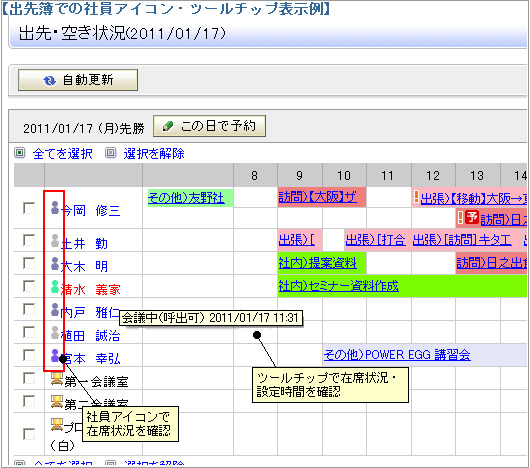Viewport: 530px width, 468px height.
Task: Open the 訪問)日 entry with 予 mark
Action: click(x=503, y=220)
